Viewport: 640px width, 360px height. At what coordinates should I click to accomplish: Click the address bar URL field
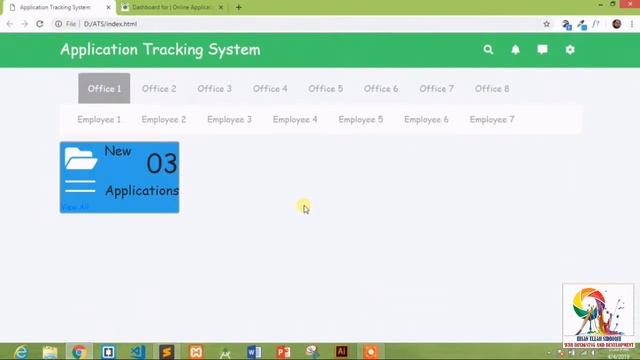[x=302, y=24]
